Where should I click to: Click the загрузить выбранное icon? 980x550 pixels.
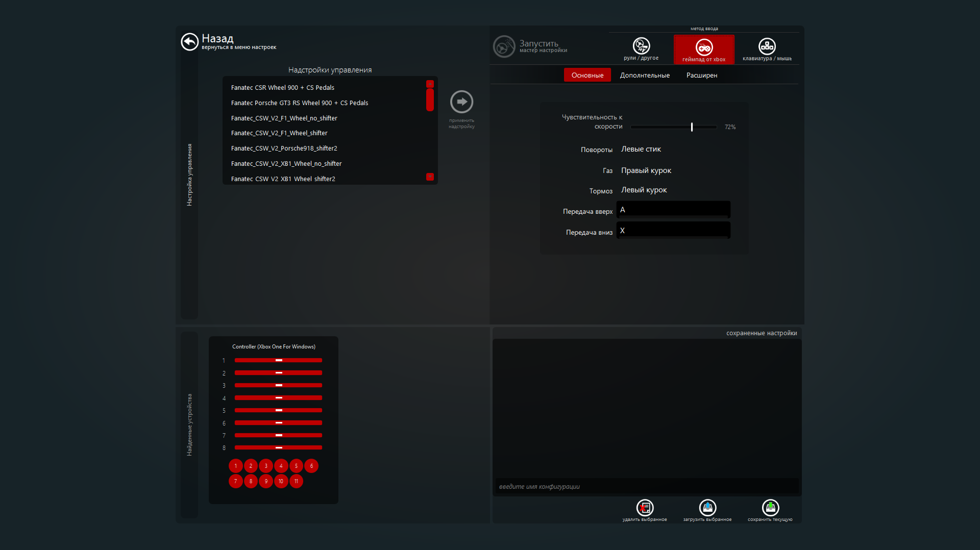[x=707, y=508]
